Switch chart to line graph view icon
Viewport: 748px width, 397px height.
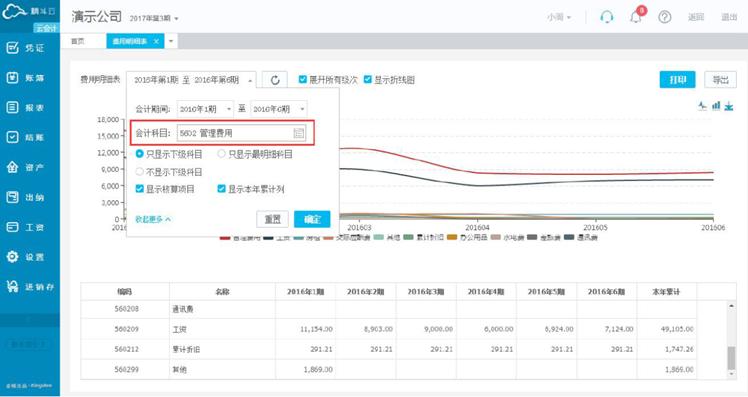coord(702,105)
